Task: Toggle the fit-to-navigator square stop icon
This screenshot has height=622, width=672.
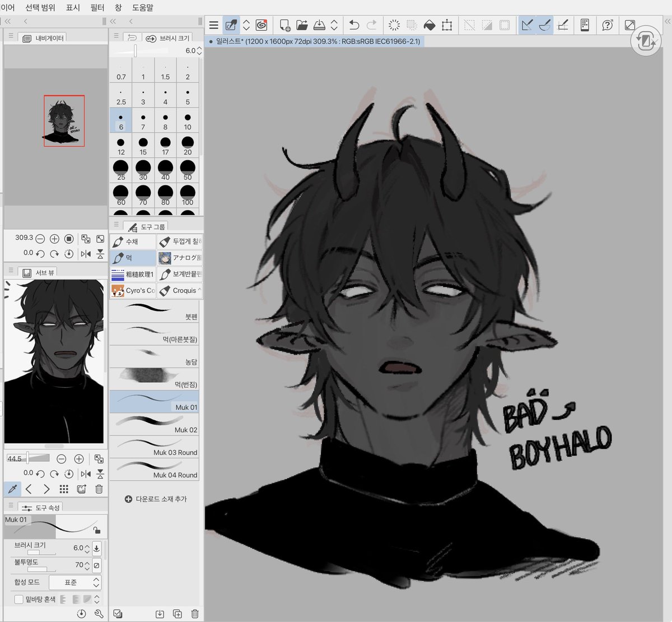Action: (69, 239)
